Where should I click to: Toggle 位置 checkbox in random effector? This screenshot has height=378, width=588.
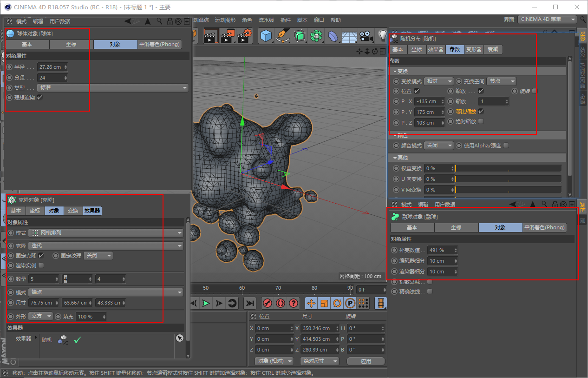click(417, 91)
